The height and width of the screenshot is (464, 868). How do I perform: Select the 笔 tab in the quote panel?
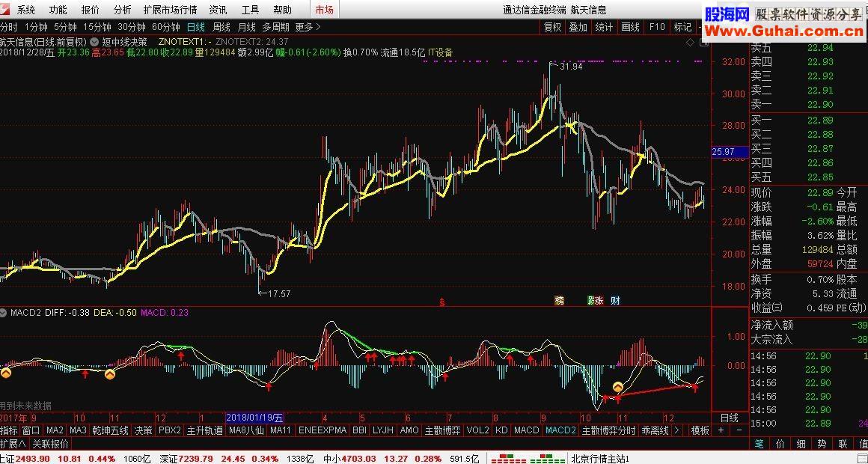point(759,444)
